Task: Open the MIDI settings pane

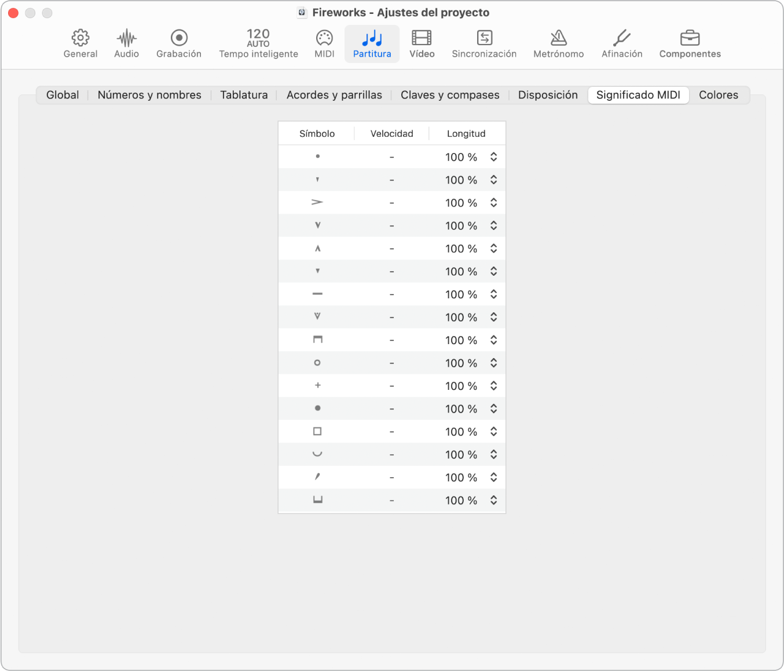Action: point(324,44)
